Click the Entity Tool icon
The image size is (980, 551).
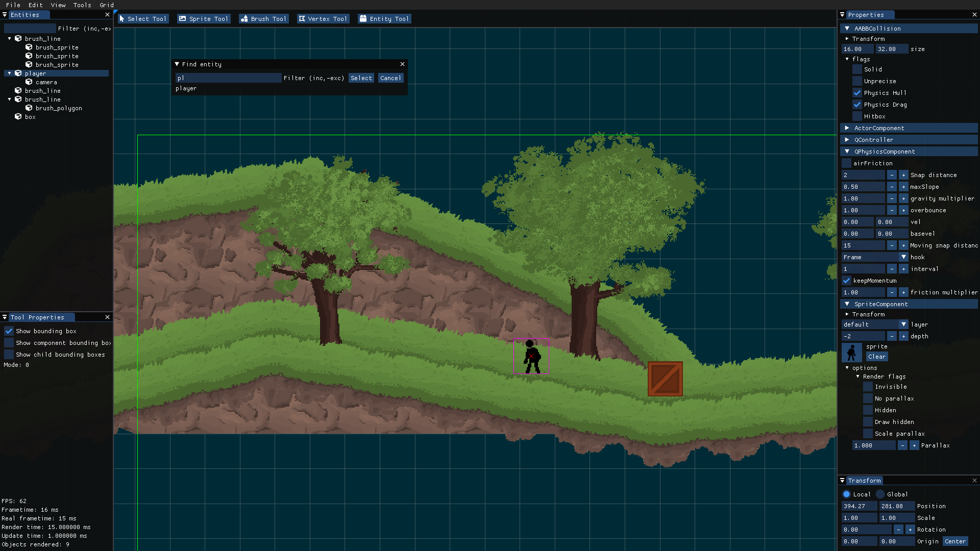click(363, 19)
